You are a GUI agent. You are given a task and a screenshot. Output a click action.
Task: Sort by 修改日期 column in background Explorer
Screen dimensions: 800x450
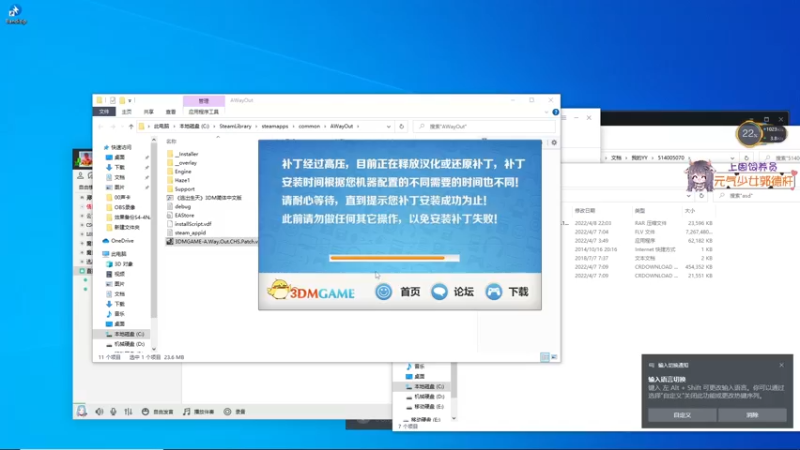pyautogui.click(x=585, y=211)
